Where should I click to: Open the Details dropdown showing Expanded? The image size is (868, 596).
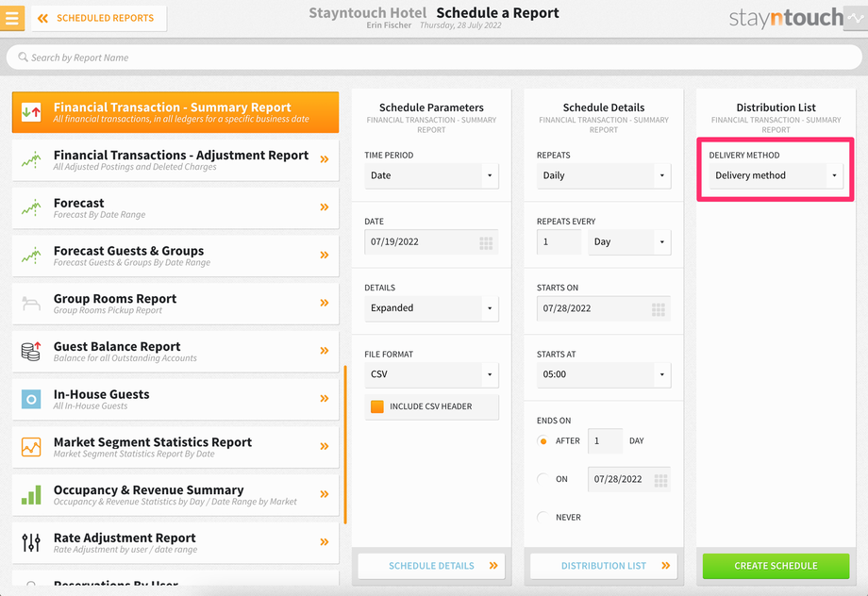[431, 308]
